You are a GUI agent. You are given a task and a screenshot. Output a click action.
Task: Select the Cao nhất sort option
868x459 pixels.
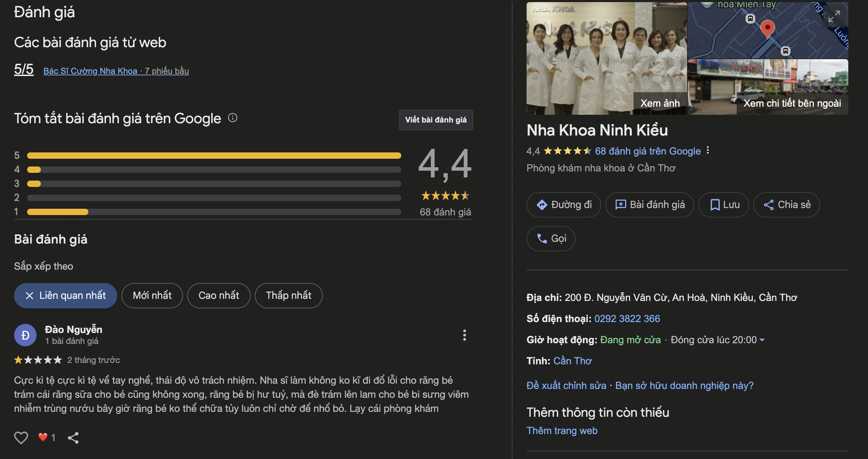[x=219, y=296]
